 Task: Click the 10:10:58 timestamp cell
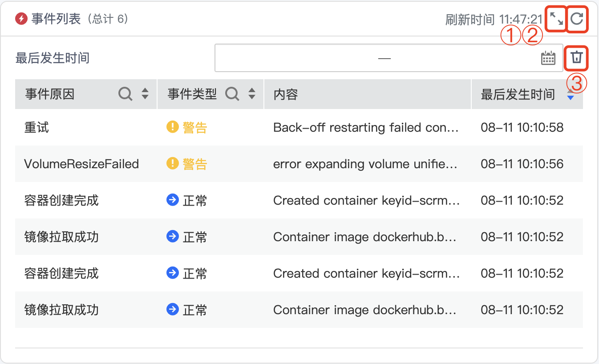pos(522,128)
